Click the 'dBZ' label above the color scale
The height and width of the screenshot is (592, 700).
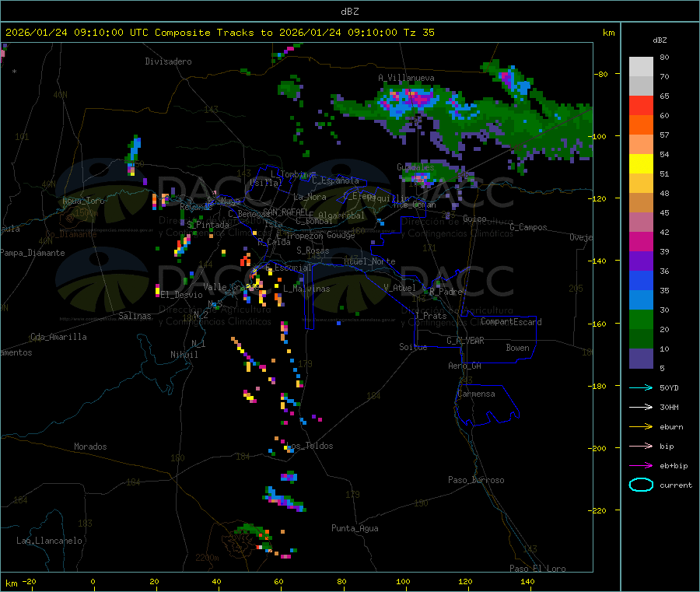pos(660,40)
